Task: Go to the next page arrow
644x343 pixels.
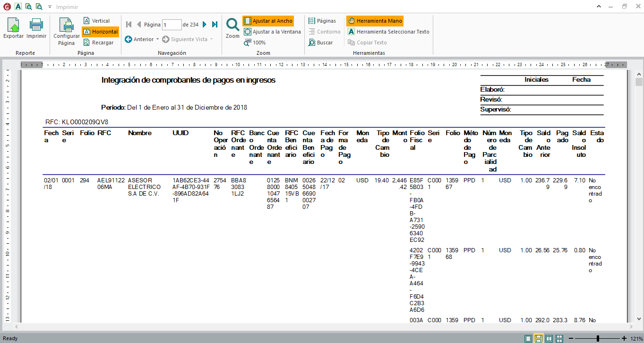Action: click(205, 25)
